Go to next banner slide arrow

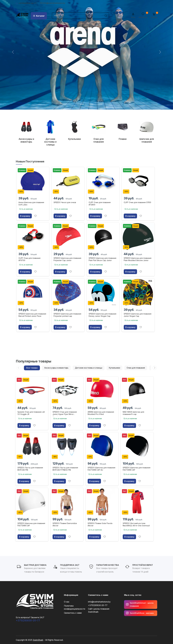[x=160, y=52]
